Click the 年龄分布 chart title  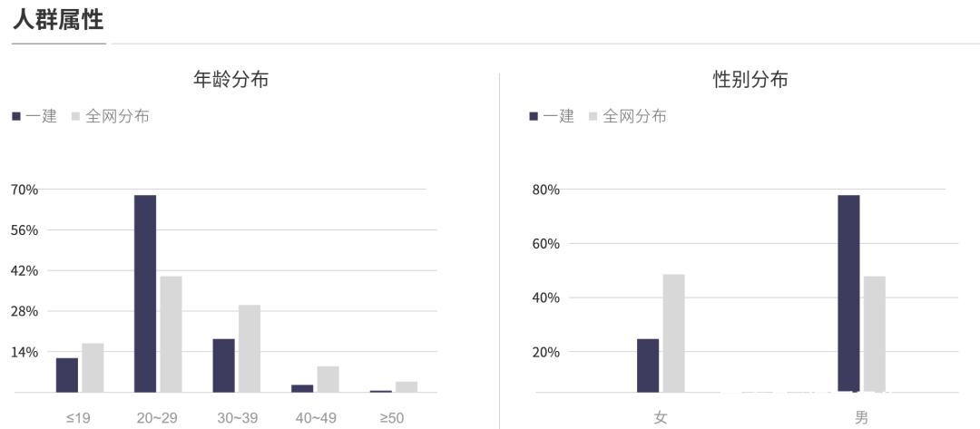pos(231,79)
